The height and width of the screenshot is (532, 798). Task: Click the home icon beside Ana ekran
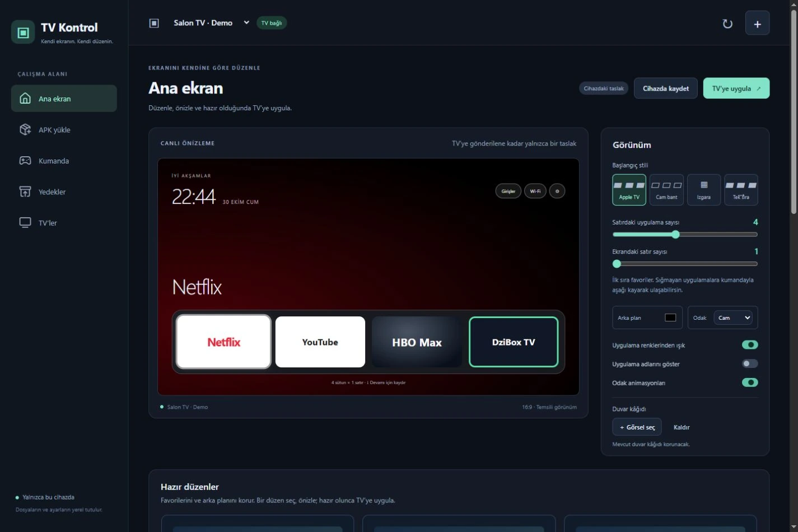pos(25,99)
